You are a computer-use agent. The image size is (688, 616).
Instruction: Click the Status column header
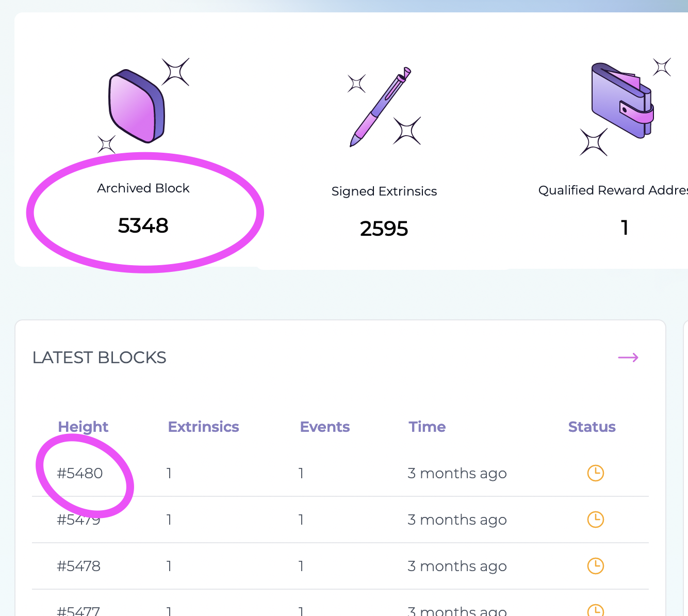(592, 427)
